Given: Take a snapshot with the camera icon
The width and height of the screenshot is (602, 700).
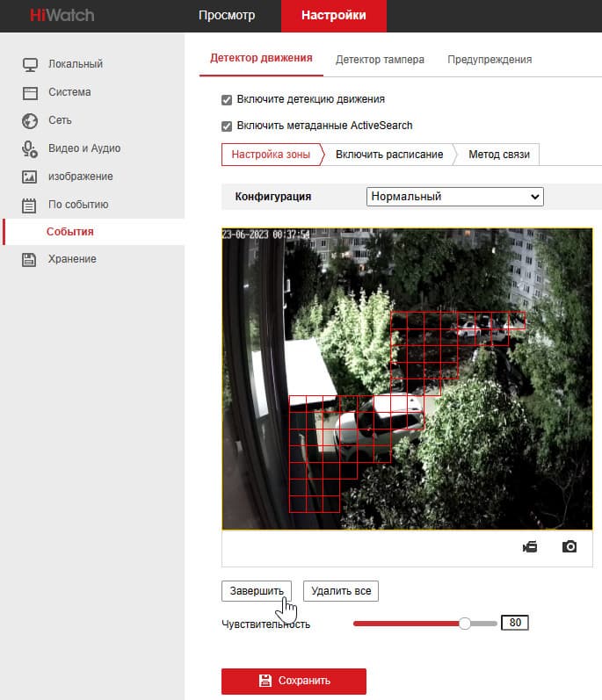Looking at the screenshot, I should (569, 546).
